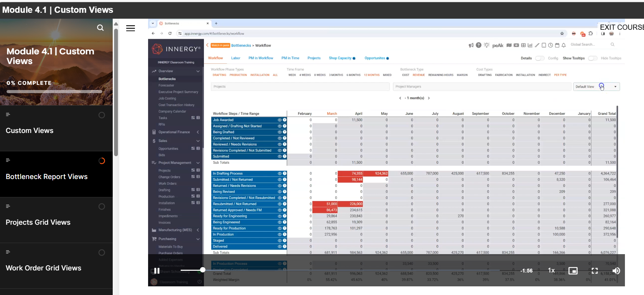644x295 pixels.
Task: Switch to the PM in Workflow tab
Action: 260,58
